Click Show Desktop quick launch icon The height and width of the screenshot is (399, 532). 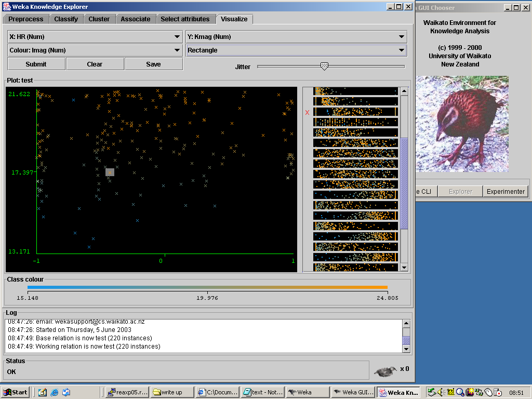point(43,392)
